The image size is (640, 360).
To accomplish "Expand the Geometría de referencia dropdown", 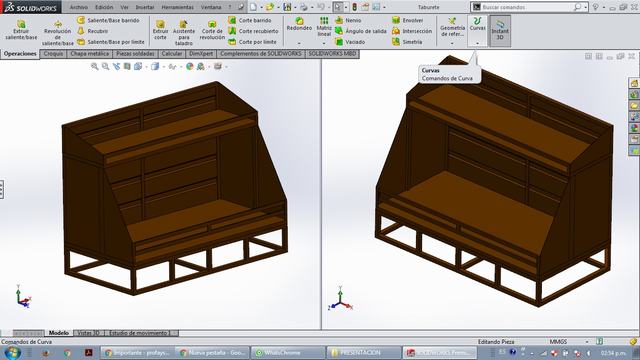I will point(452,43).
